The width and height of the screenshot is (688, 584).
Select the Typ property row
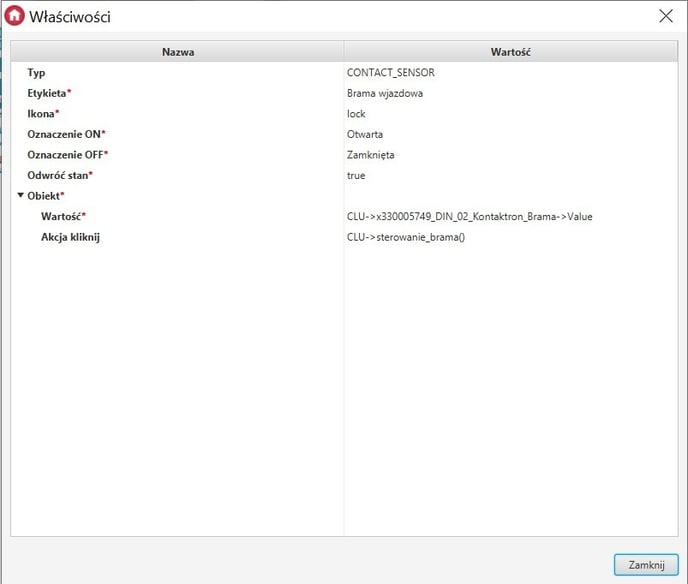(x=36, y=73)
